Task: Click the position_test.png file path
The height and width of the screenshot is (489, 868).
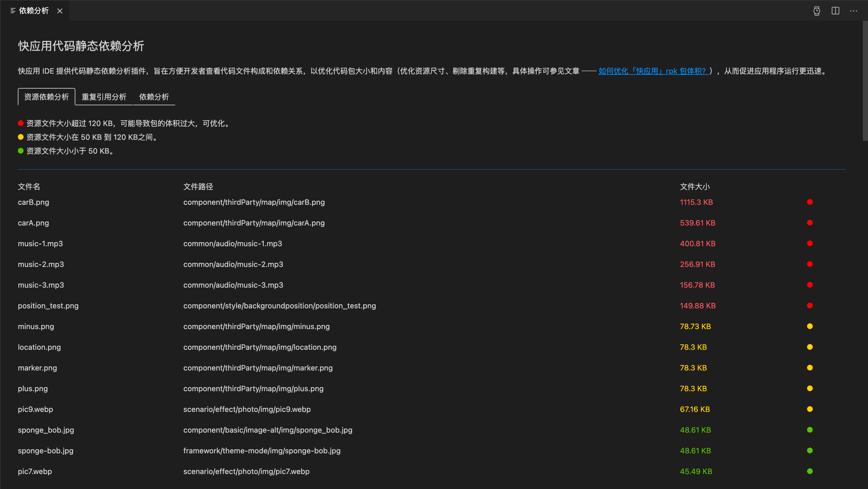Action: pyautogui.click(x=279, y=306)
